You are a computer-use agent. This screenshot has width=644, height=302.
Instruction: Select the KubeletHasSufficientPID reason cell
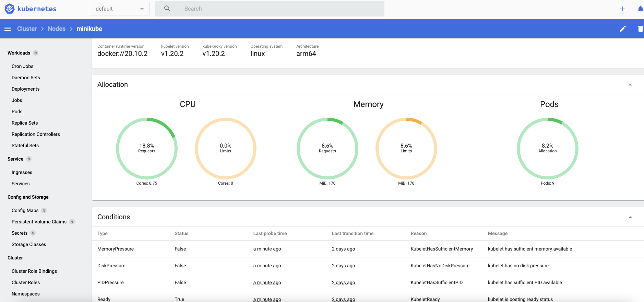pos(437,282)
